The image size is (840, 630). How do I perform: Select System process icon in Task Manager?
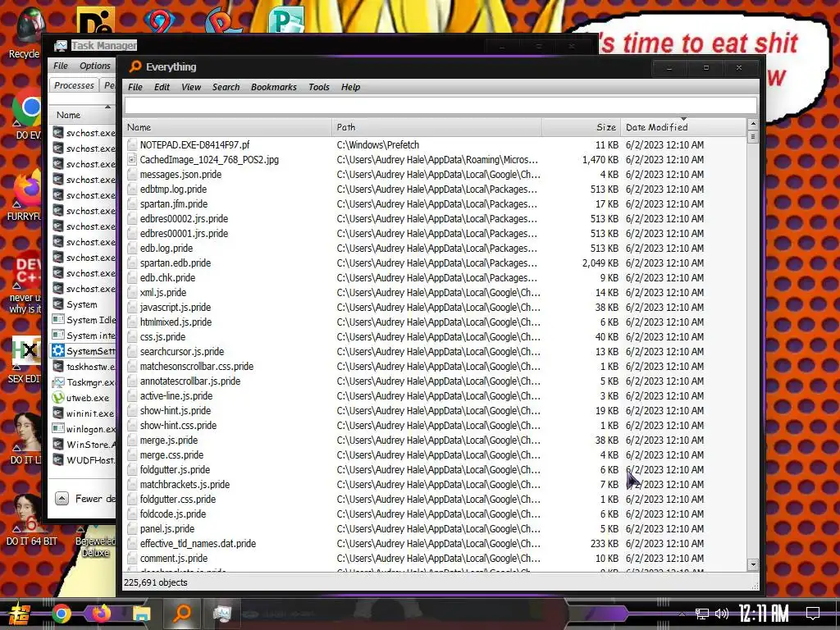tap(58, 304)
